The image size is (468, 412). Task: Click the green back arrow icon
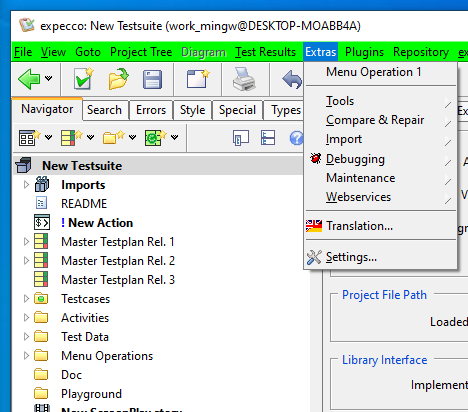coord(29,79)
